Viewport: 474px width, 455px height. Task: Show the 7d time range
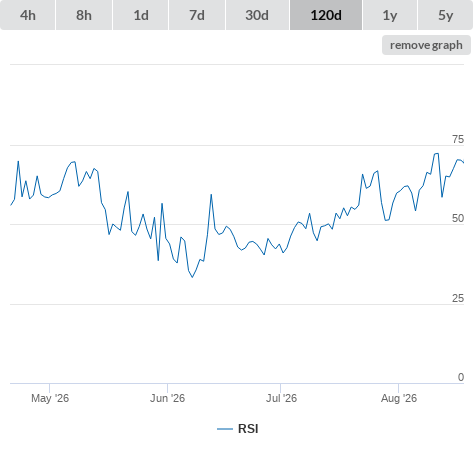[x=197, y=15]
